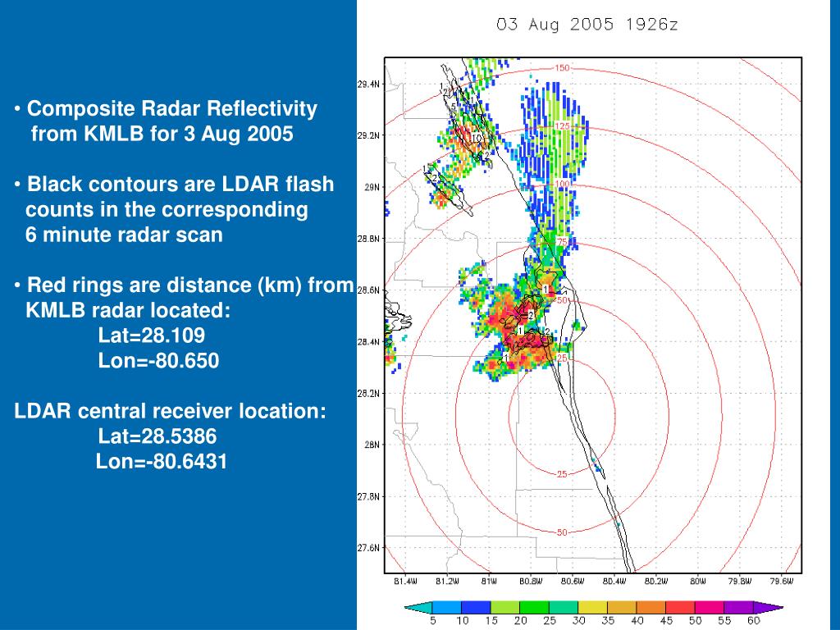Click the 'Lon=-80.6431' value

click(162, 461)
